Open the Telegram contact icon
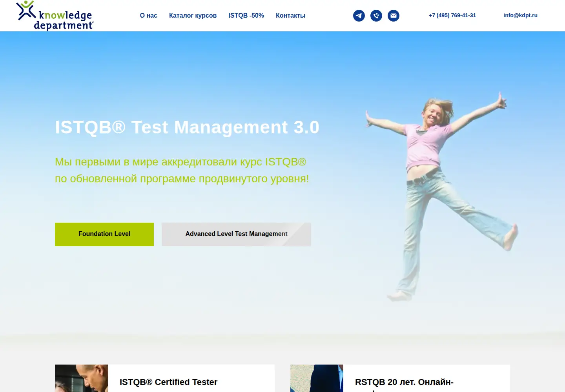 pyautogui.click(x=359, y=16)
